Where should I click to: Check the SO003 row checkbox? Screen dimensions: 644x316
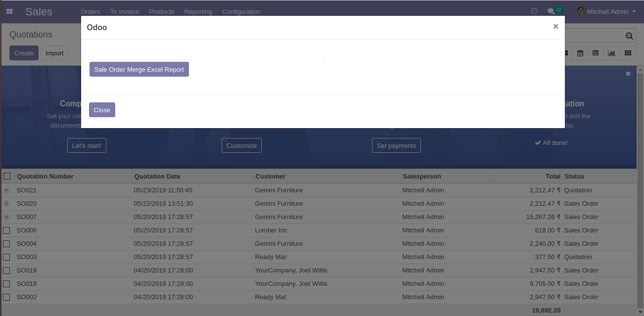point(6,257)
